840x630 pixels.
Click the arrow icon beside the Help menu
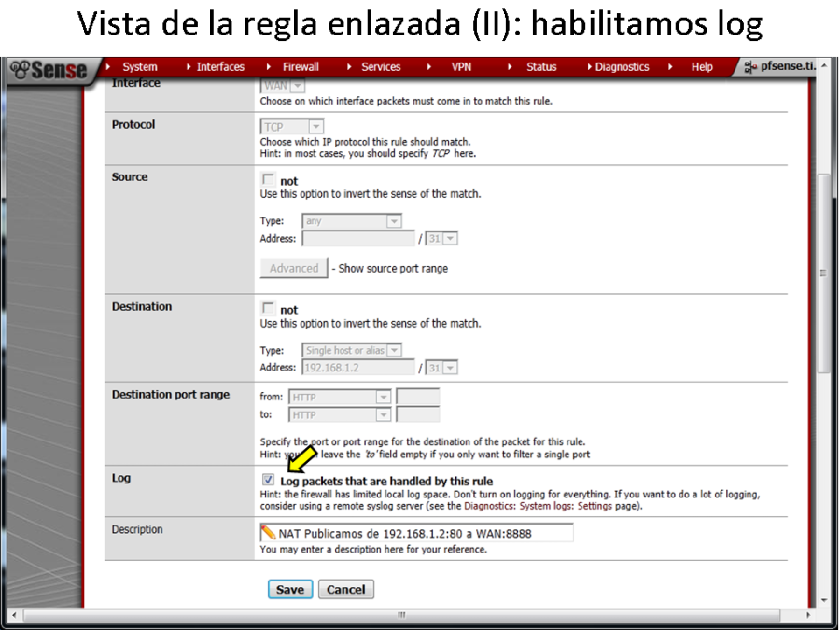click(x=670, y=66)
